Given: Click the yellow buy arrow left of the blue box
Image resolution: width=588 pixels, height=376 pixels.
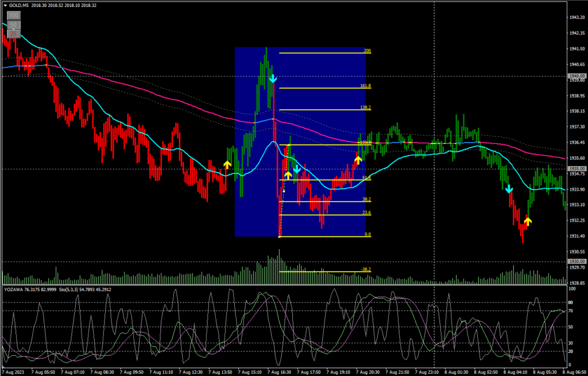Looking at the screenshot, I should pos(227,165).
